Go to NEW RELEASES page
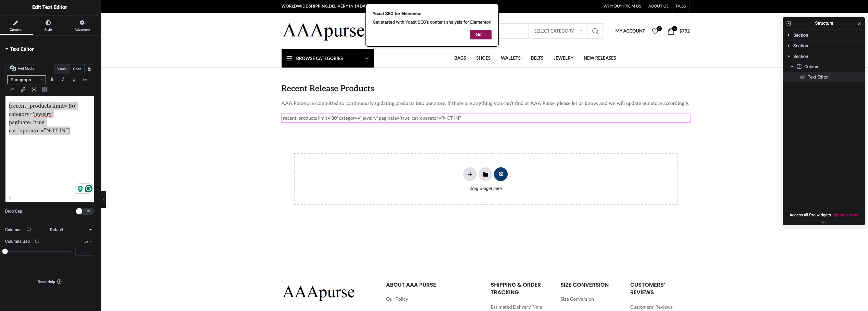868x311 pixels. pos(600,58)
